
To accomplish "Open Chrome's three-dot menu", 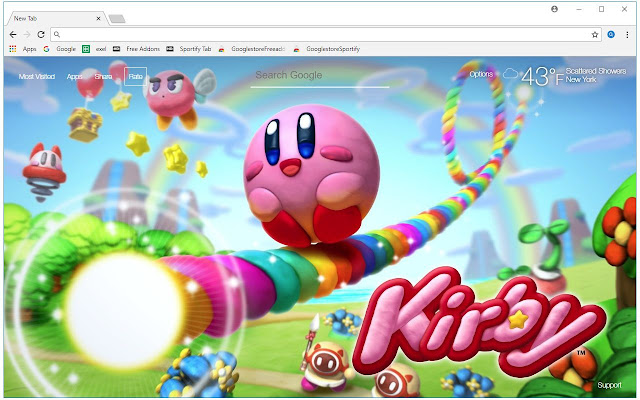I will pos(627,35).
